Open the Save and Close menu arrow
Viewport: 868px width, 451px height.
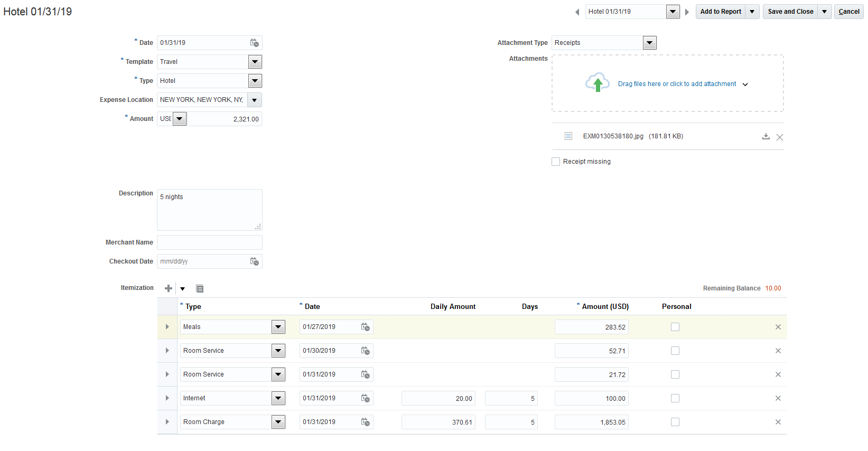pyautogui.click(x=824, y=12)
